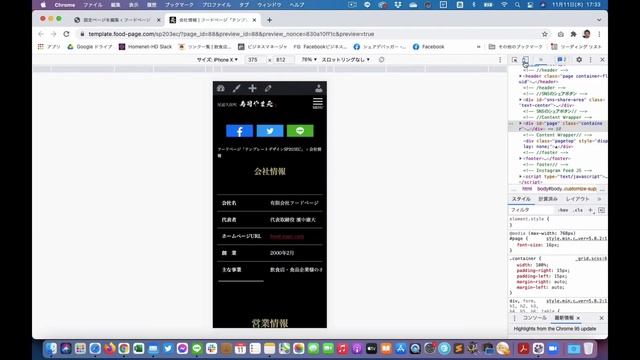
Task: Open Safari from the Dock
Action: (95, 348)
